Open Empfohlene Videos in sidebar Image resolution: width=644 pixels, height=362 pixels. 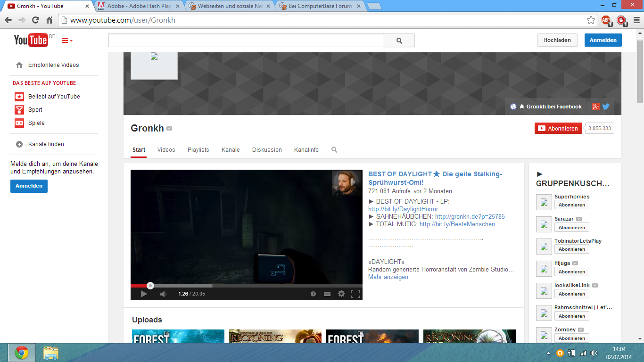pyautogui.click(x=54, y=65)
